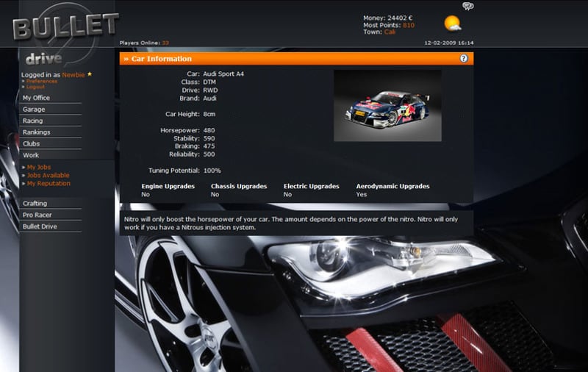Screen dimensions: 588x372
Task: Open the Preferences link
Action: [42, 81]
